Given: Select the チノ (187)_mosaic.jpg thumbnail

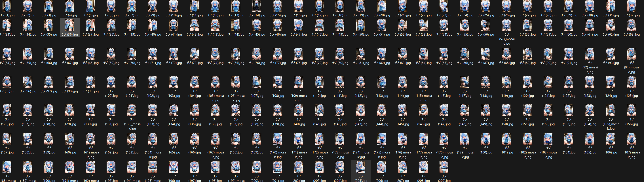Looking at the screenshot, I should point(632,139).
